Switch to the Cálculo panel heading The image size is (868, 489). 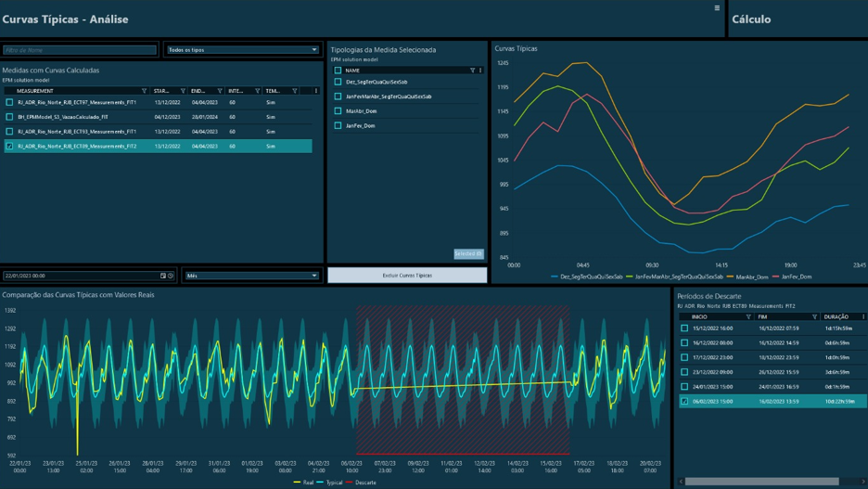pyautogui.click(x=751, y=19)
